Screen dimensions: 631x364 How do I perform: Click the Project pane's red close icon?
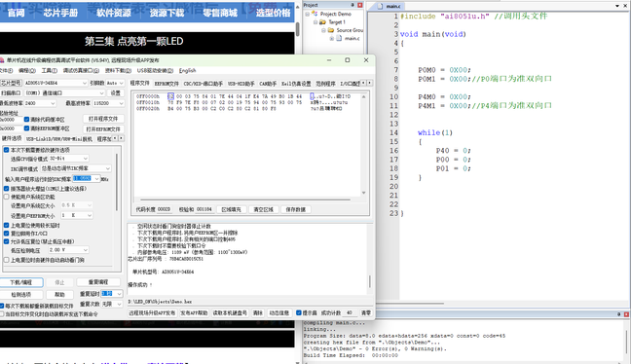(x=359, y=5)
